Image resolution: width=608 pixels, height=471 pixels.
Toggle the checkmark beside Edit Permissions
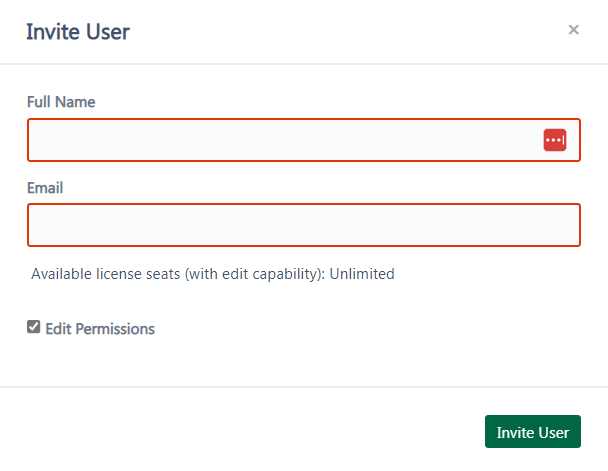(34, 327)
